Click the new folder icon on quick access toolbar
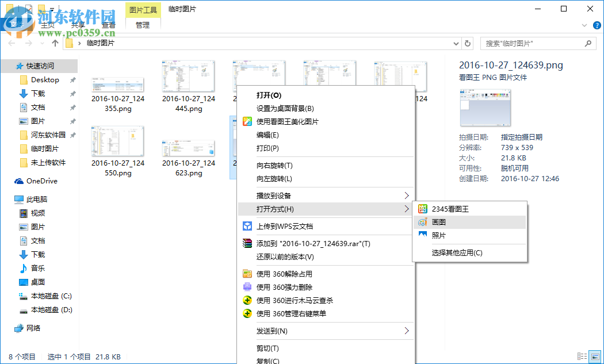604x364 pixels. point(41,9)
